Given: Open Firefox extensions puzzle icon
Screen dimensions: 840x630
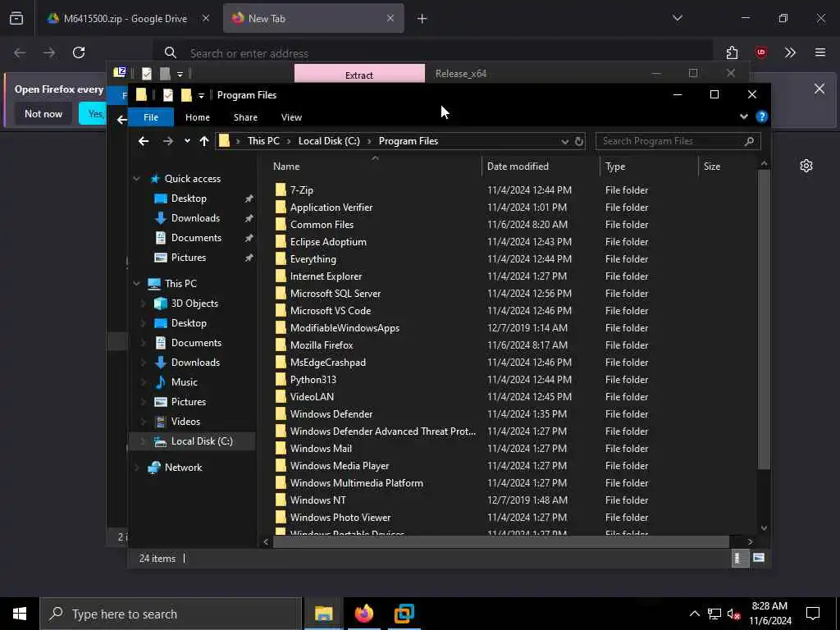Looking at the screenshot, I should point(732,52).
